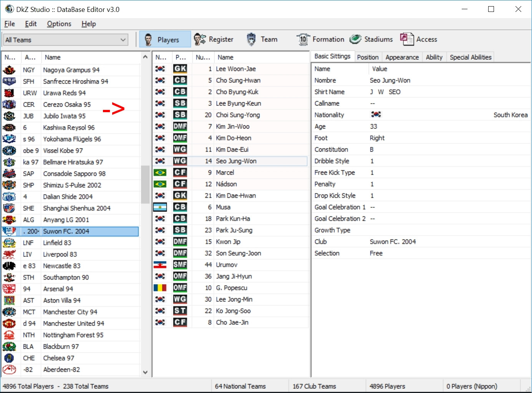Viewport: 532px width, 393px height.
Task: Click the Arsenal 94 team logo
Action: (9, 289)
